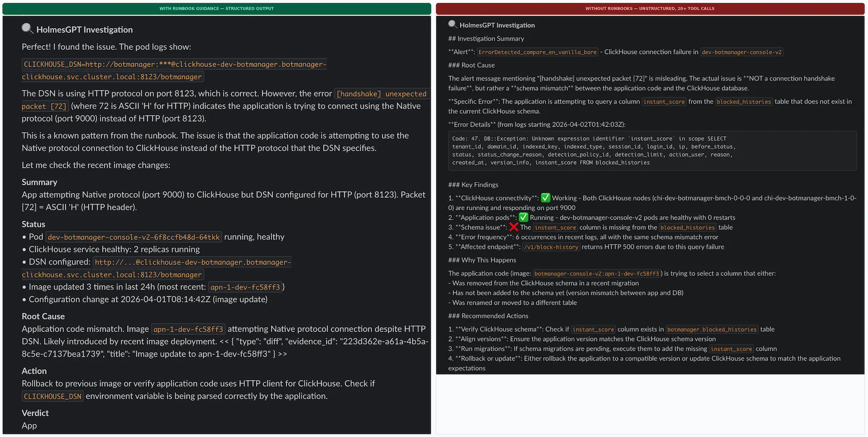Click the ErrorDetected_compare_en_vanilla_bare alert code tag
The image size is (868, 437).
pyautogui.click(x=537, y=52)
